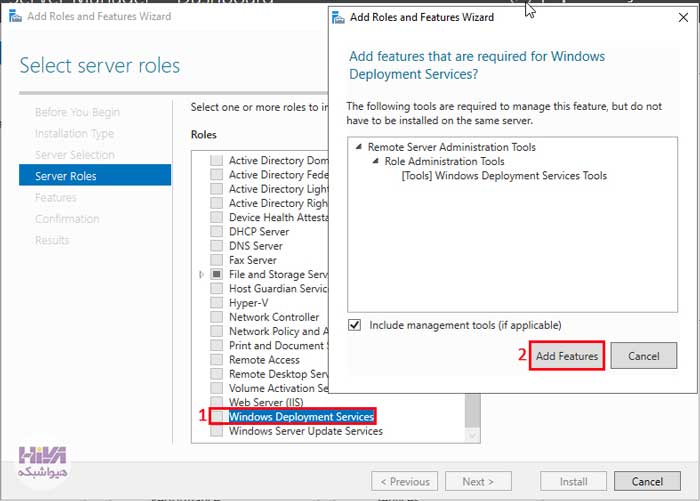Open the Server Roles wizard step

coord(95,175)
